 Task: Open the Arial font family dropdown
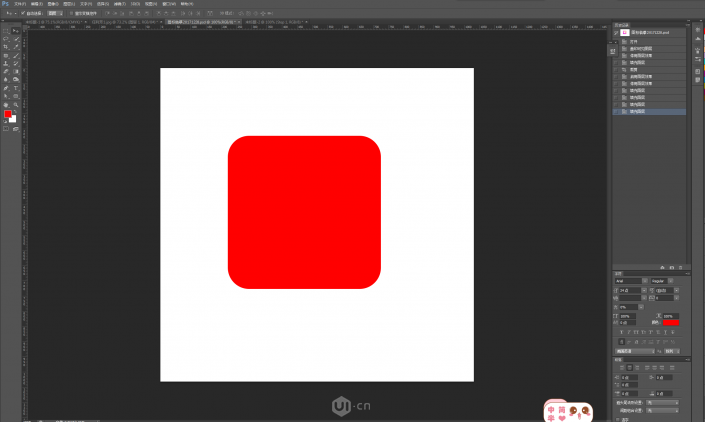click(630, 281)
